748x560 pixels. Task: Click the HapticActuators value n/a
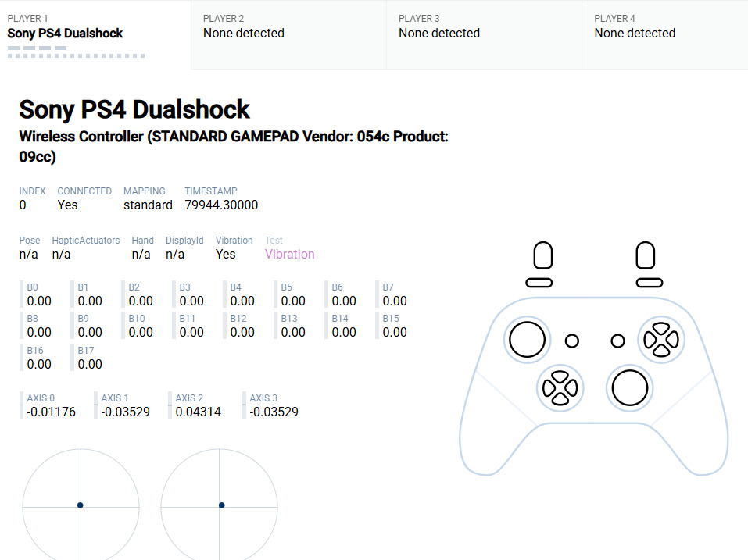click(61, 254)
